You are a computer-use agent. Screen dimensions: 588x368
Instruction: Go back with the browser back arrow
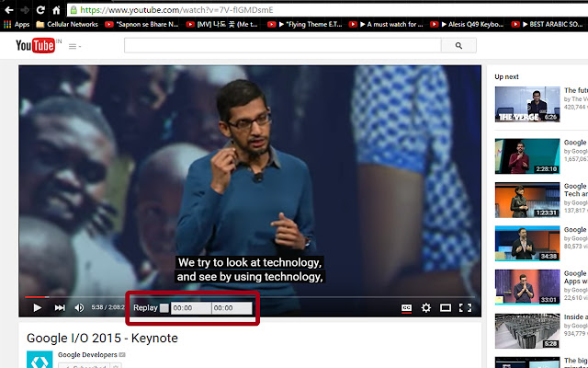9,10
